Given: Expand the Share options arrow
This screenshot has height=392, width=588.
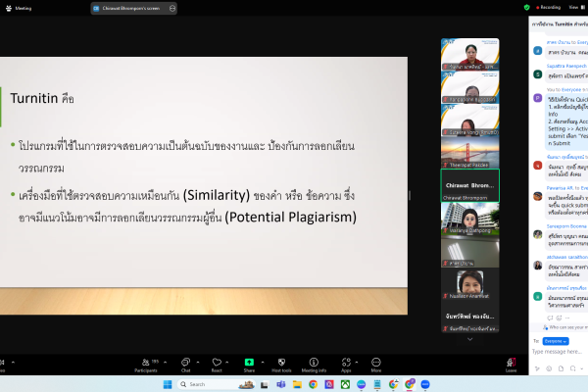Looking at the screenshot, I should (x=263, y=363).
